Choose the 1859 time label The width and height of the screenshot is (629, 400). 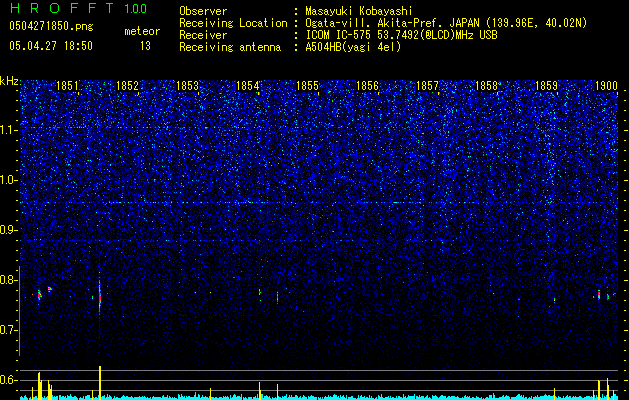tap(546, 86)
